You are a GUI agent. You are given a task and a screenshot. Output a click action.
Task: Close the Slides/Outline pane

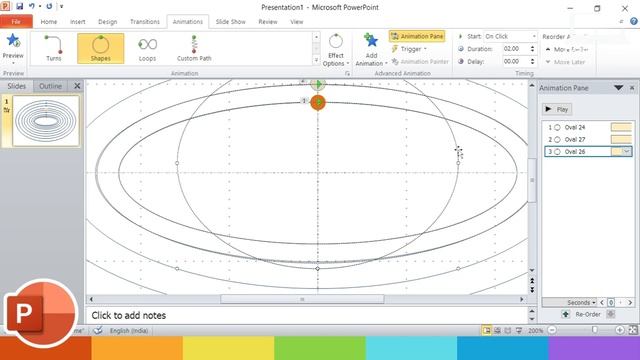pyautogui.click(x=77, y=86)
